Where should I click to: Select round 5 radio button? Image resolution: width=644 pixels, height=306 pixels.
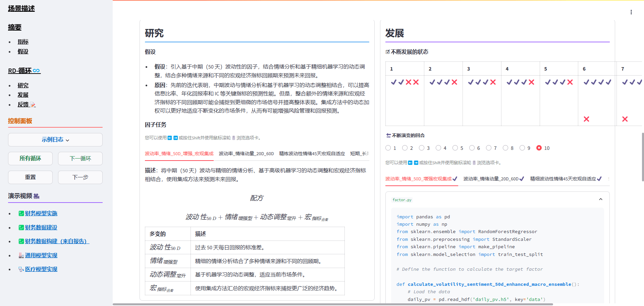[455, 148]
